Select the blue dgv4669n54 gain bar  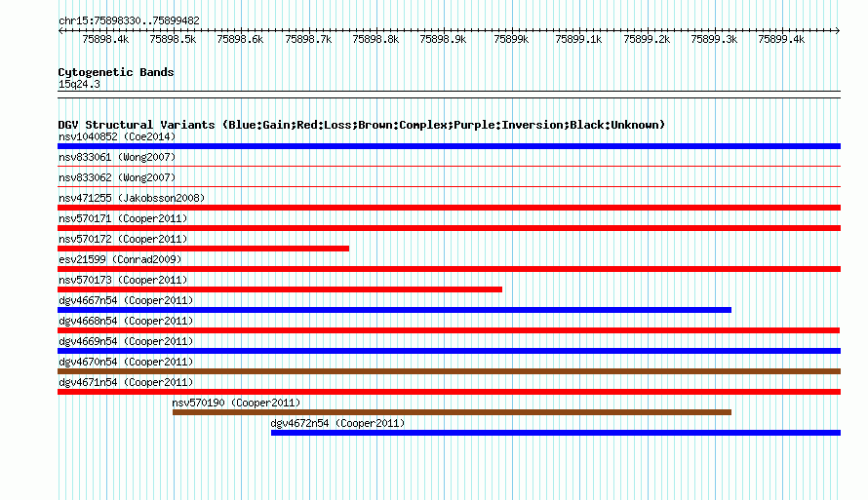(x=449, y=351)
